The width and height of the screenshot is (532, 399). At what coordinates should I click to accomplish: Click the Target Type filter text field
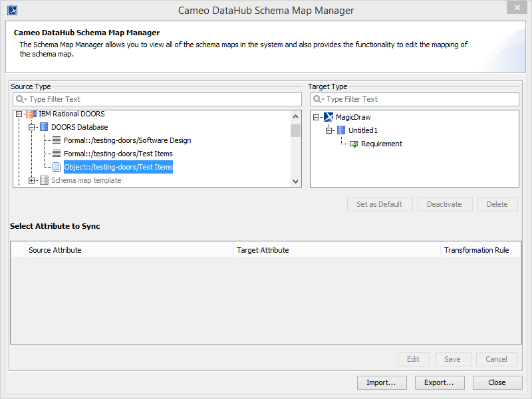(419, 99)
